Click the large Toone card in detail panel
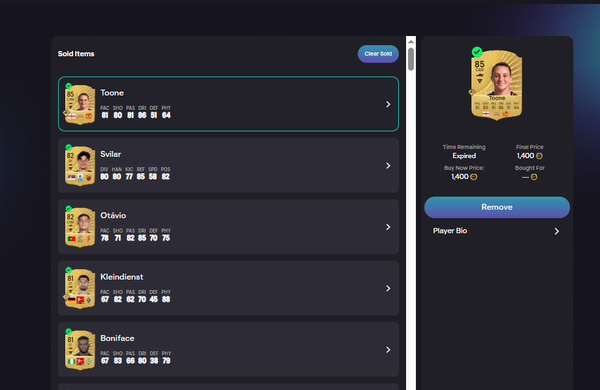 click(x=497, y=85)
